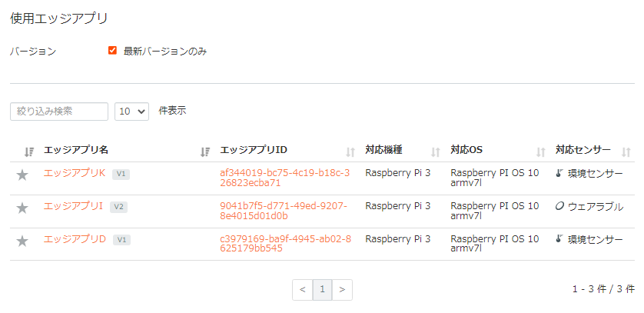
Task: Click the エッジアプリ名 column header text
Action: coord(76,150)
